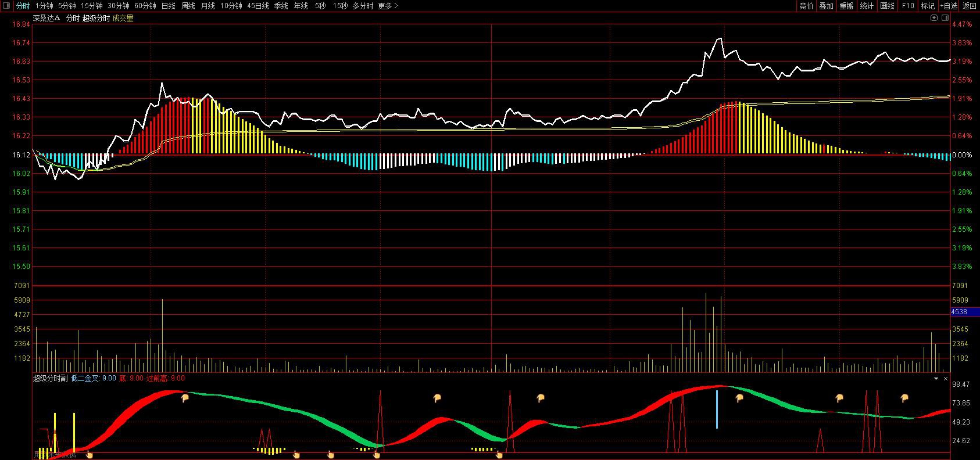Screen dimensions: 980x460
Task: Click the 98.47 indicator scale value
Action: 961,384
